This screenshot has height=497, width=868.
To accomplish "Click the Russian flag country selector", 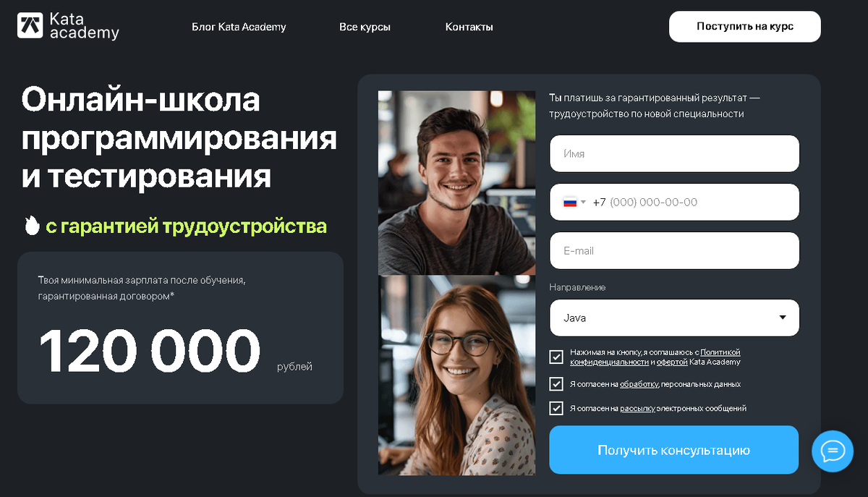I will (570, 203).
